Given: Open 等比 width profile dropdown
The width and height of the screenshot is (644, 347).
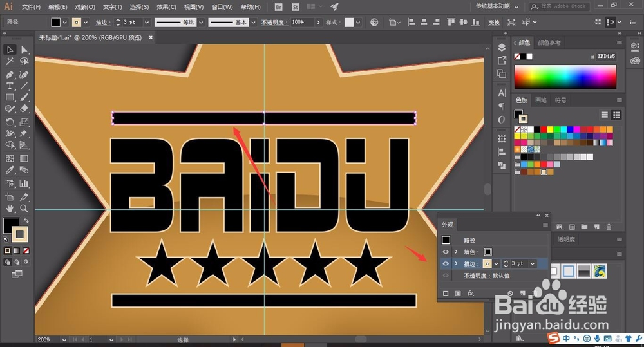Looking at the screenshot, I should (x=201, y=22).
